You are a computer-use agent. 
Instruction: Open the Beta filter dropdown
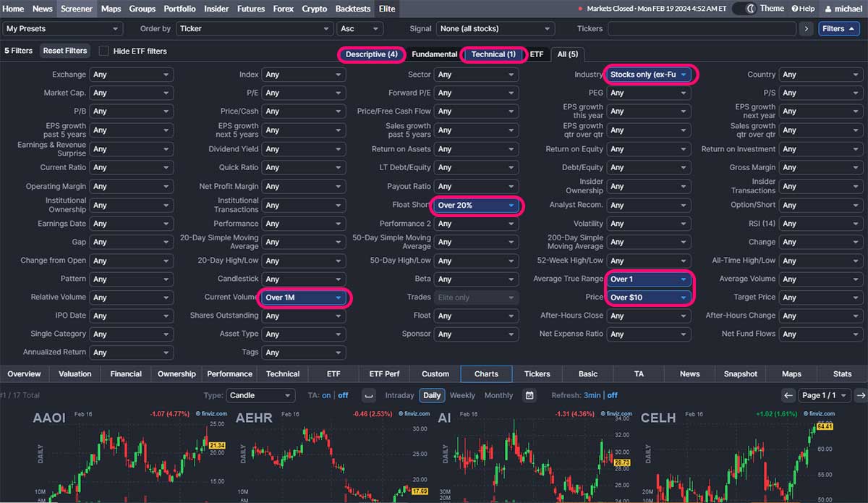(x=477, y=279)
